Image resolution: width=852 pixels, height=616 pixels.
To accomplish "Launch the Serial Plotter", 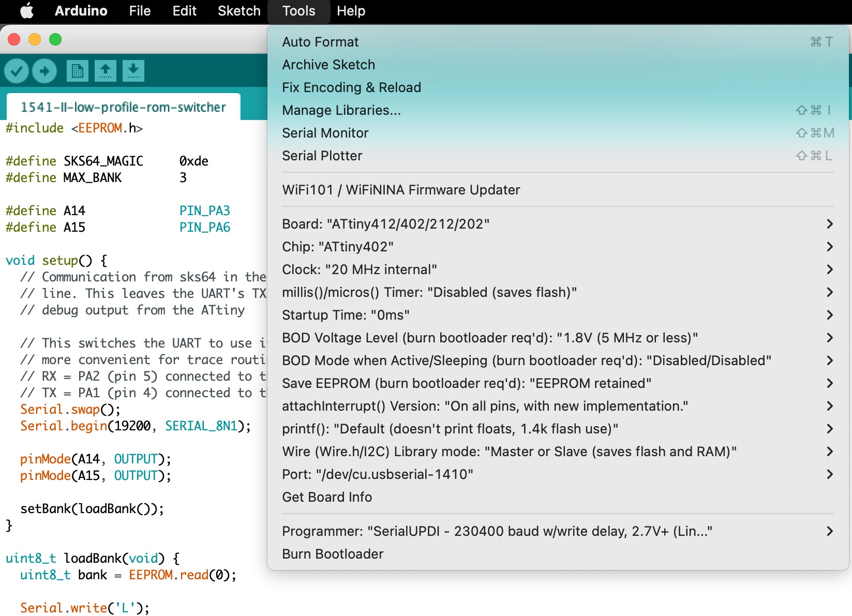I will 558,156.
